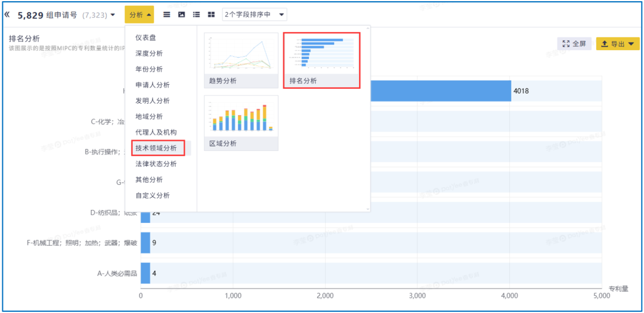This screenshot has height=313, width=644.
Task: Select 其他分析 menu item
Action: coord(149,179)
